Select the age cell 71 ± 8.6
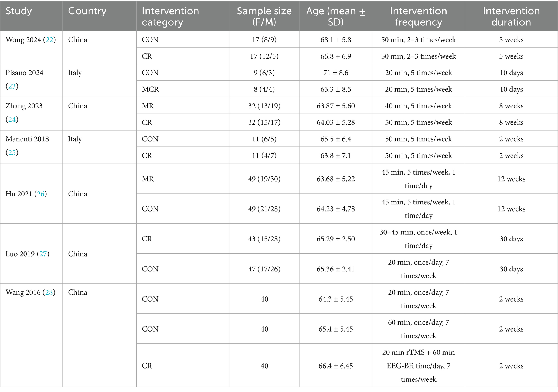The image size is (558, 392). coord(336,73)
